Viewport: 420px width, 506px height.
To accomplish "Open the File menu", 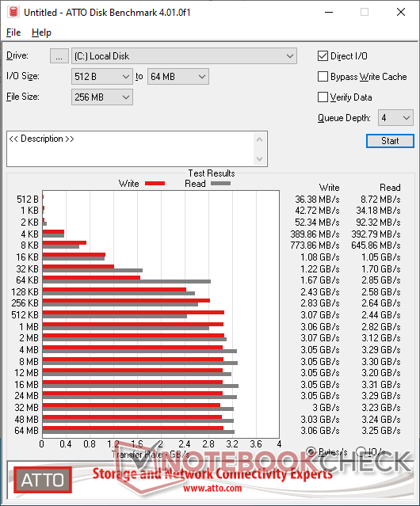I will pyautogui.click(x=13, y=32).
